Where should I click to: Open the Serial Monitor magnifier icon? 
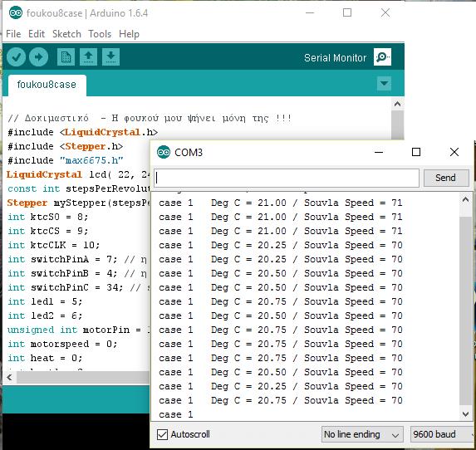point(382,56)
